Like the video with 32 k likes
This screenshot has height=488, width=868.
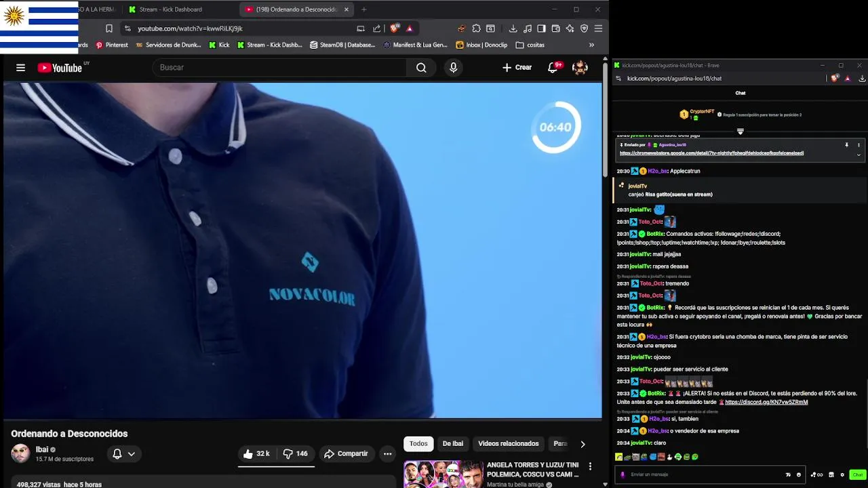256,454
